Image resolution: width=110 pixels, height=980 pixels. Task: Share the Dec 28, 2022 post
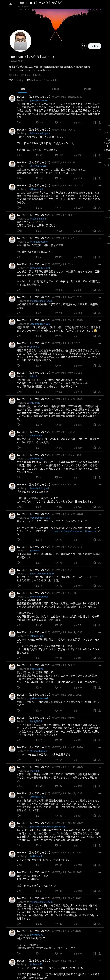[99, 208]
